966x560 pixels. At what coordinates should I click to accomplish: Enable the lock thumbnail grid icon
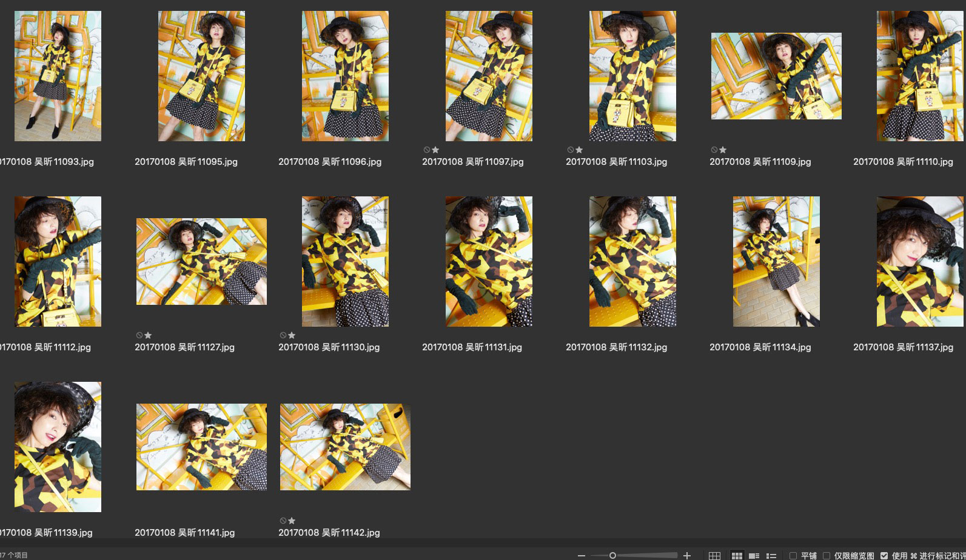click(x=715, y=555)
